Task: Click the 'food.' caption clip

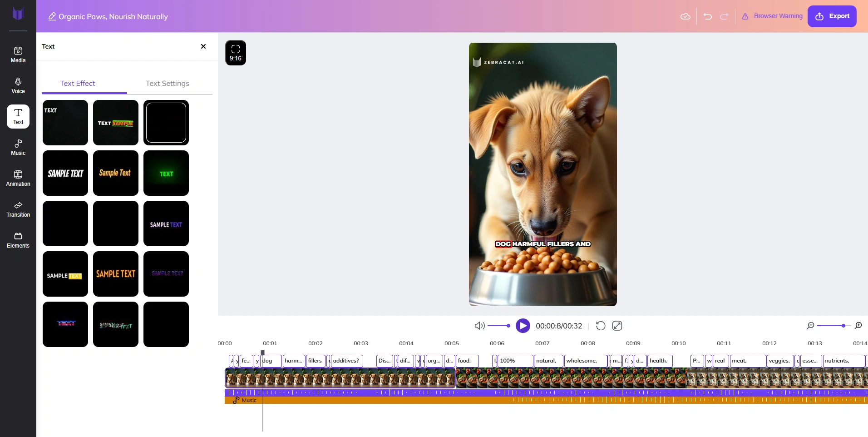Action: [x=467, y=361]
